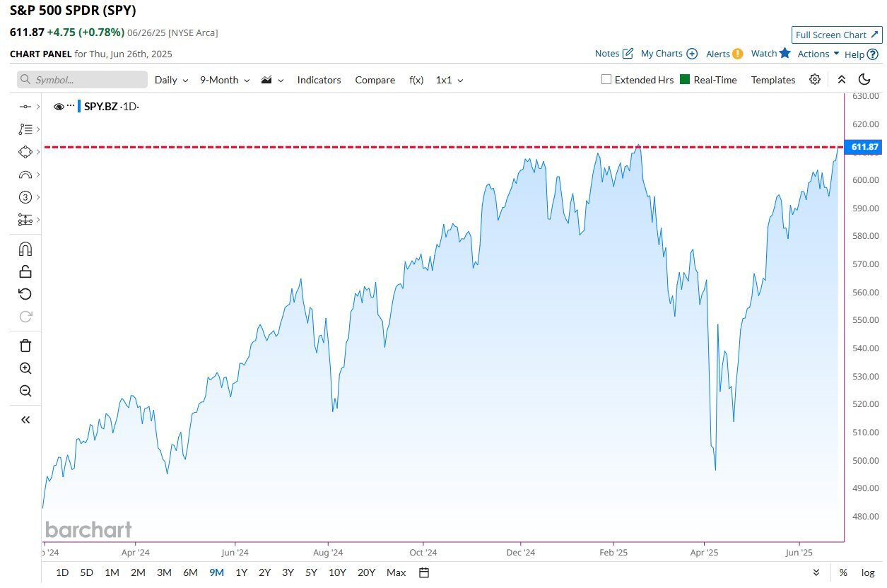Open the geometric shapes tool icon
This screenshot has height=588, width=887.
click(25, 152)
